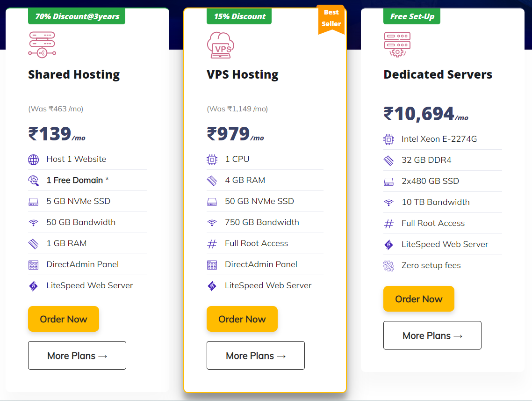View More Plans for Shared Hosting
The width and height of the screenshot is (532, 401).
[x=77, y=356]
